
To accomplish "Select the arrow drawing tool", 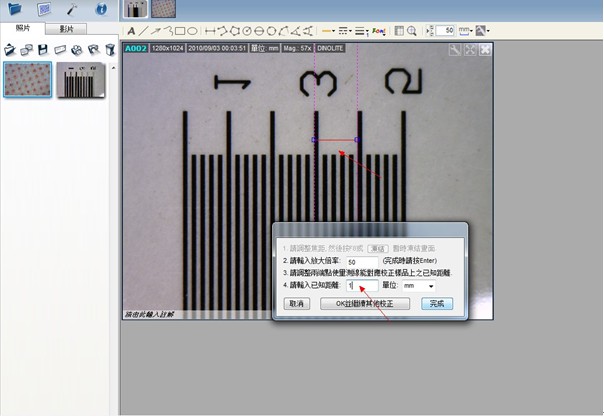I will tap(155, 31).
